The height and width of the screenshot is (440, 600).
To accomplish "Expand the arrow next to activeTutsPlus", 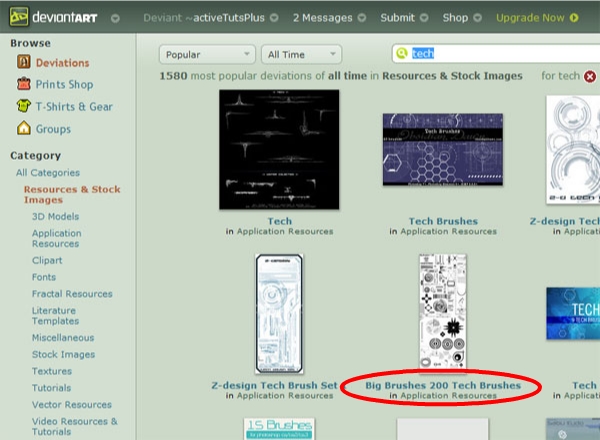I will click(274, 18).
